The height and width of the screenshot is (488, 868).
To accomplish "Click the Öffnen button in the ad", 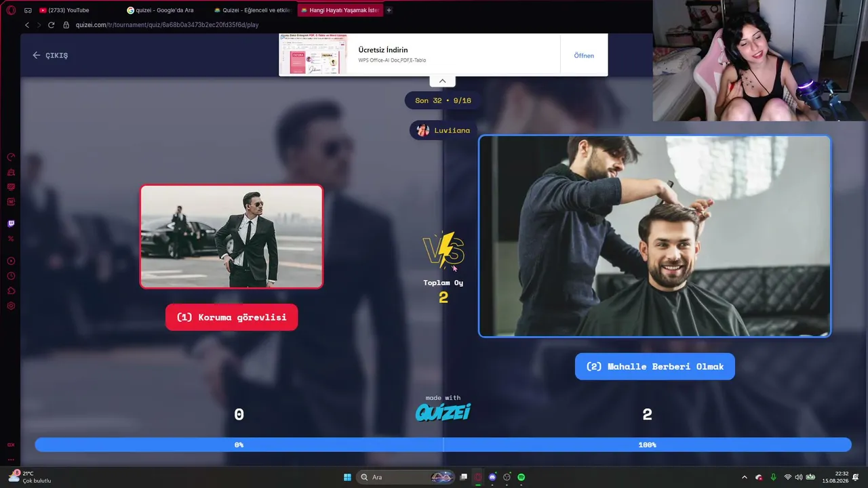I will tap(584, 56).
